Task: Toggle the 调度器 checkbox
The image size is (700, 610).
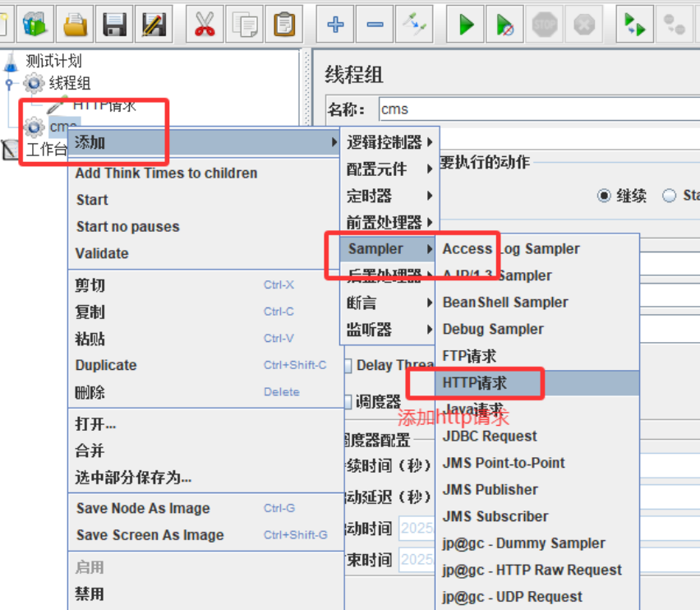Action: (348, 402)
